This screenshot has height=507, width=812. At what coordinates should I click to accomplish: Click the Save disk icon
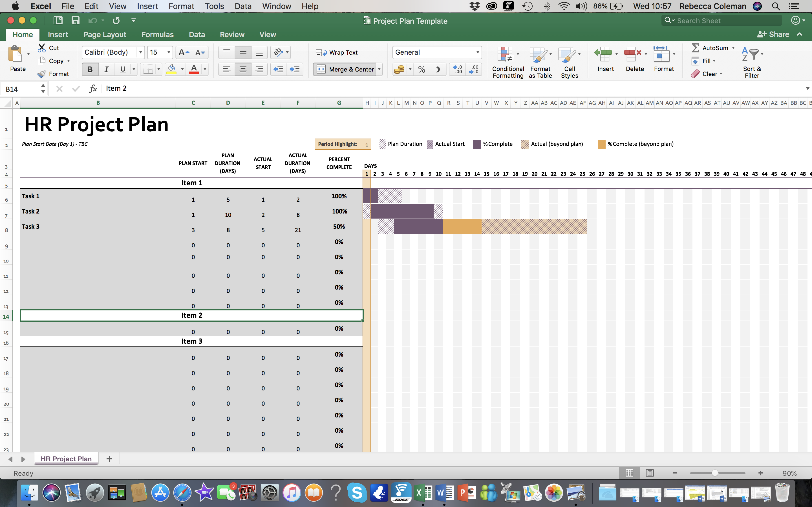(x=76, y=21)
